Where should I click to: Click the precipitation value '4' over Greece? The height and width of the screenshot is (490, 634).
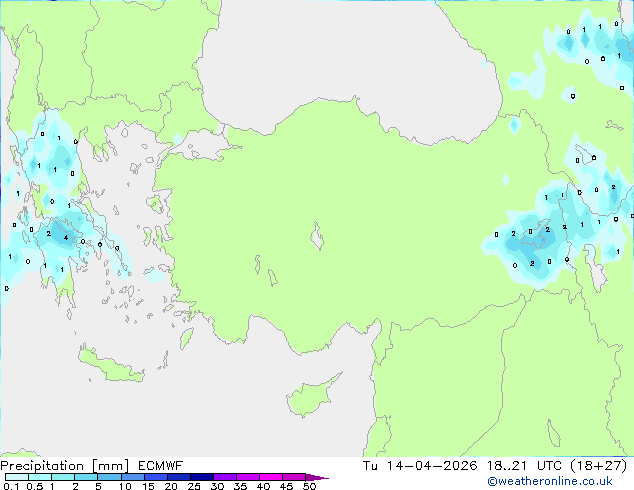[x=66, y=238]
